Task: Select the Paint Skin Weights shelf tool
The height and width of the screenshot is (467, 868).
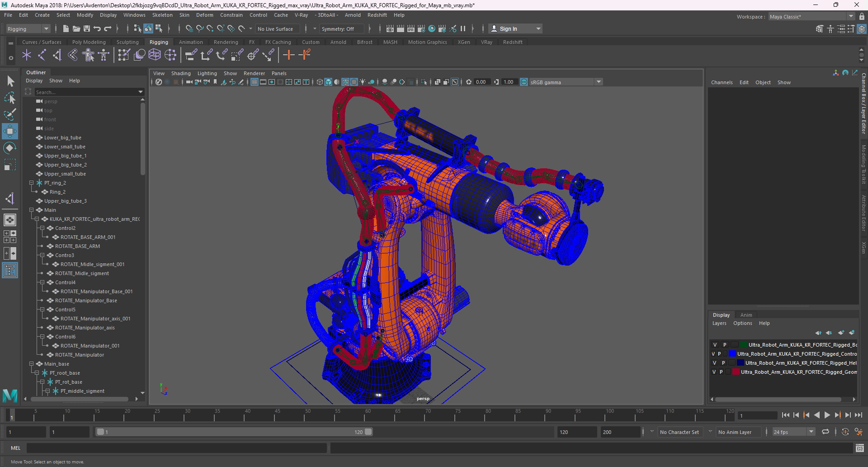Action: tap(123, 55)
